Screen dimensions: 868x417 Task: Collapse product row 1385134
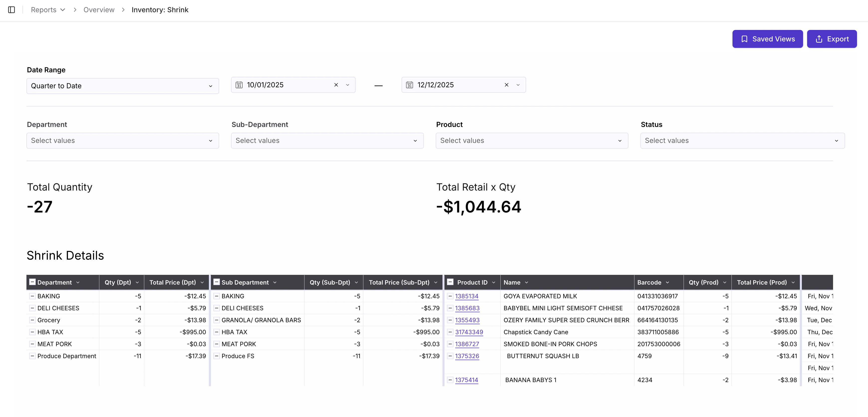[450, 296]
